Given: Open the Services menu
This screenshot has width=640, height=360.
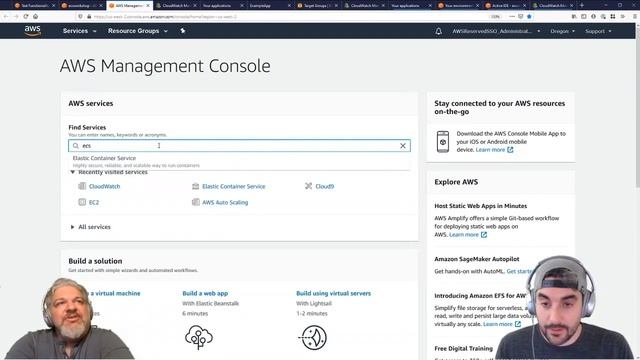Looking at the screenshot, I should (79, 31).
